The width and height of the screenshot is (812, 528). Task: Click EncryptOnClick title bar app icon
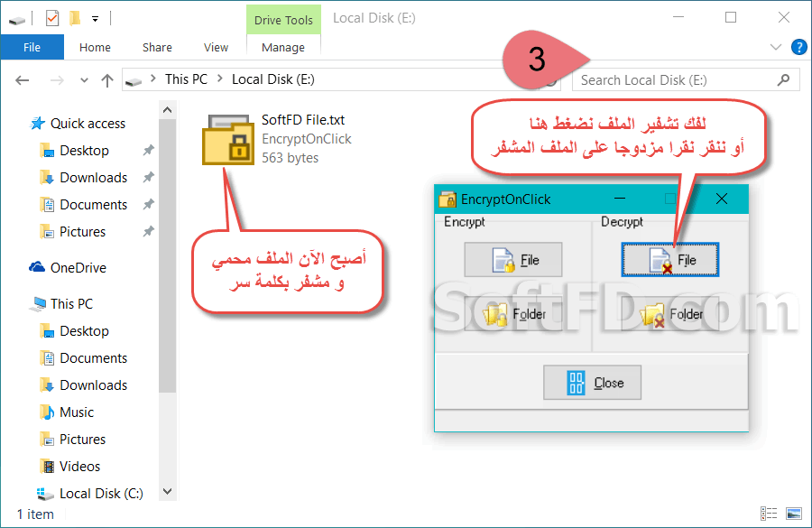click(x=447, y=199)
